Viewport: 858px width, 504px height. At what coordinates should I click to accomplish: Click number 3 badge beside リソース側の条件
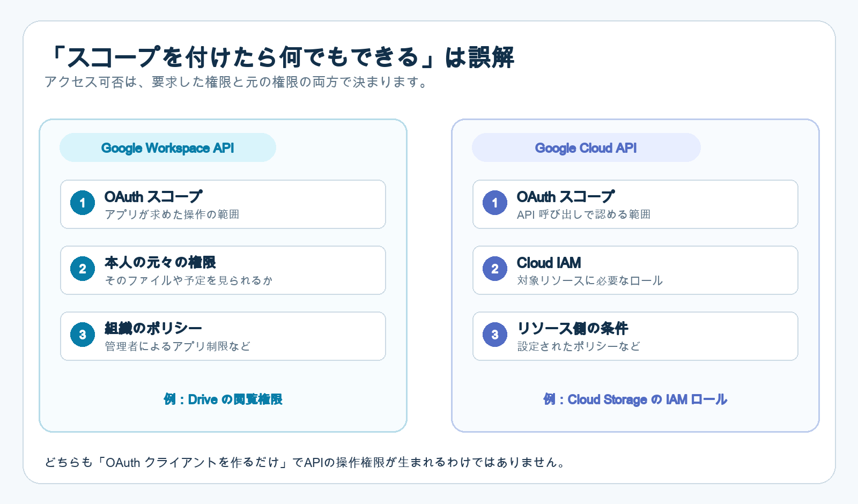(x=495, y=335)
